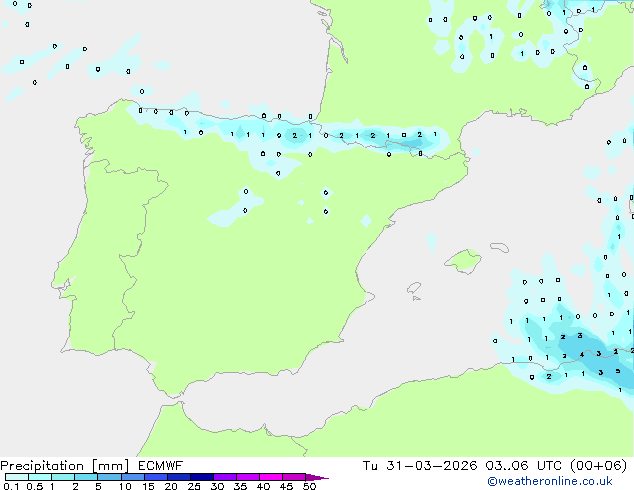Click the ECMWF model label

[x=161, y=466]
